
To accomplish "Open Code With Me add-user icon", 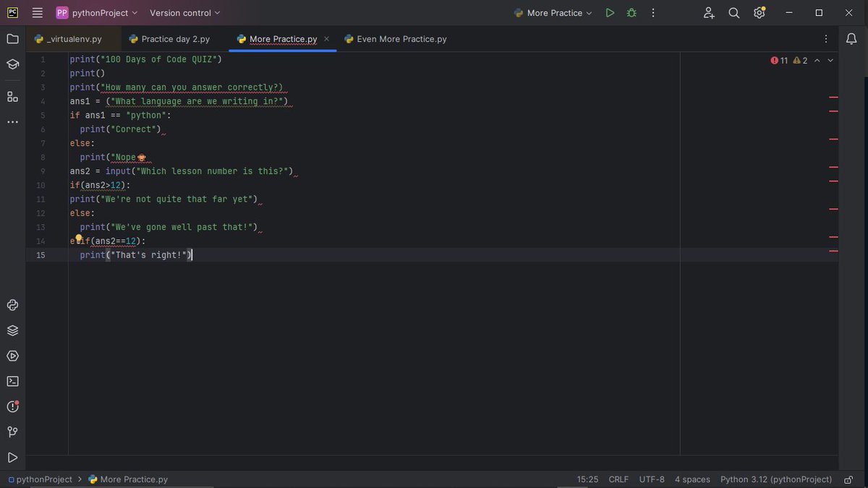I will point(709,13).
